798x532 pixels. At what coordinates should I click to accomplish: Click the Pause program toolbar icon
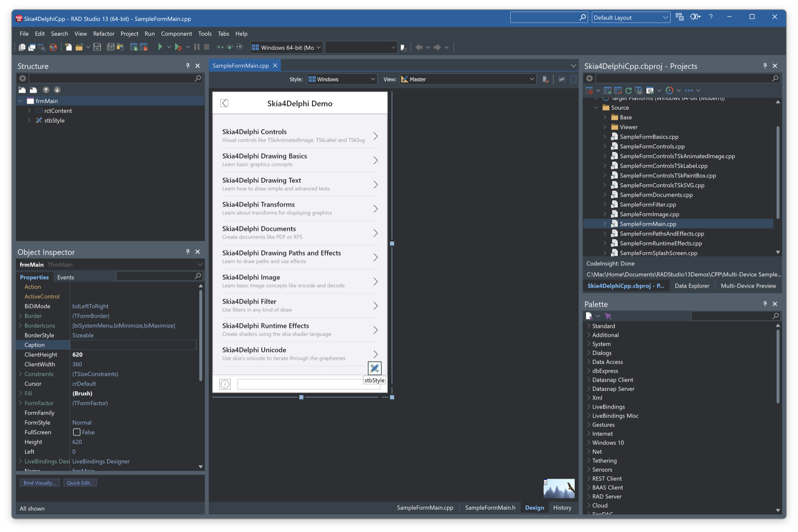pyautogui.click(x=197, y=47)
